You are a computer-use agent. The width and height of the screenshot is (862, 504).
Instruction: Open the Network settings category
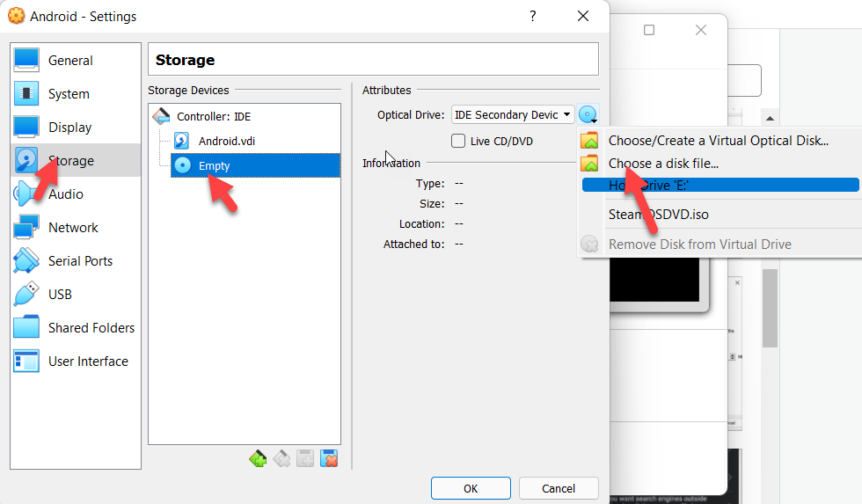click(x=73, y=228)
